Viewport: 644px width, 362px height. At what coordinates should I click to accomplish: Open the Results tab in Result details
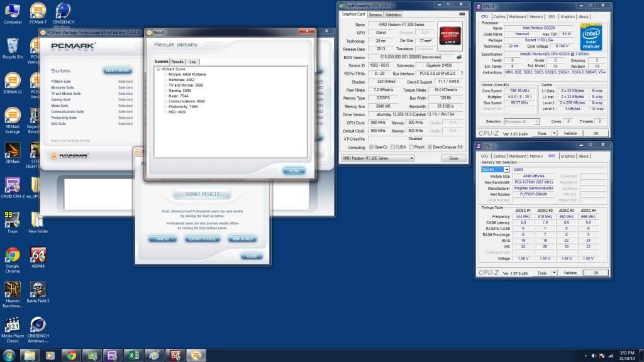coord(177,62)
